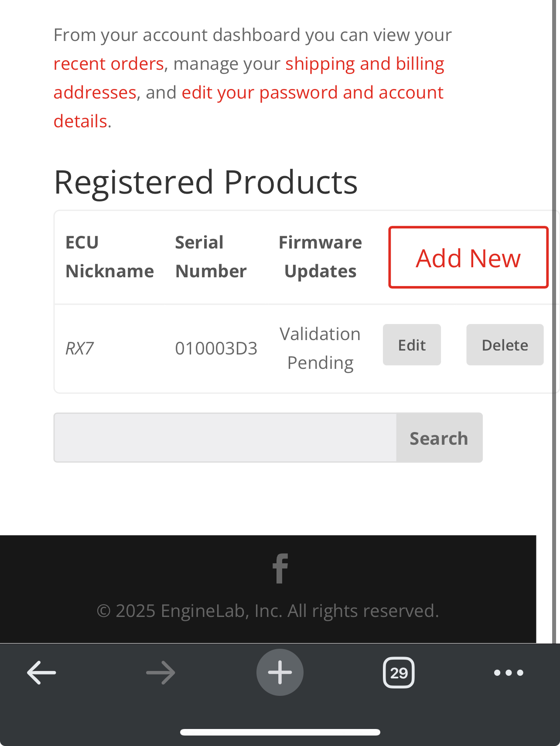This screenshot has height=746, width=560.
Task: Delete the RX7 registered product
Action: (505, 345)
